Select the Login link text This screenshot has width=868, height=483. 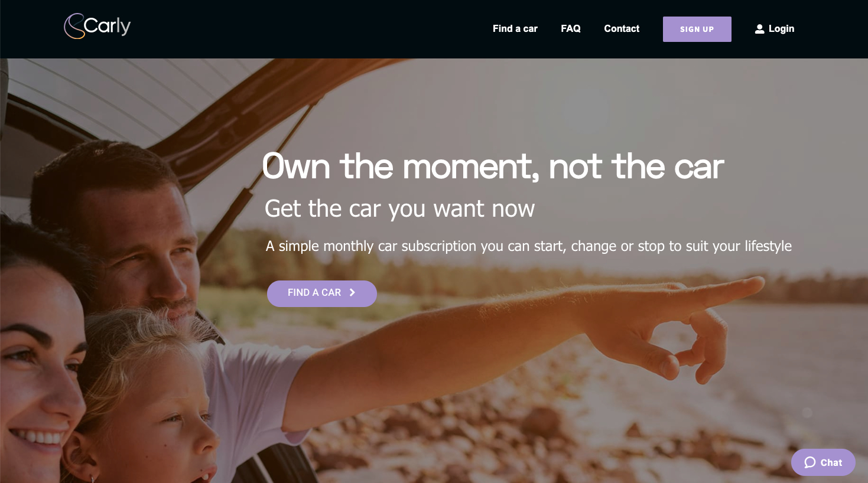pos(781,28)
